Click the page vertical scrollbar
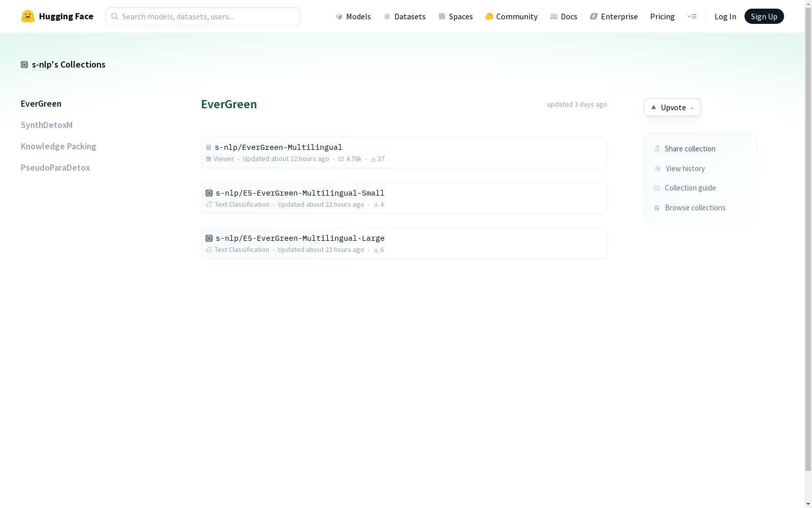This screenshot has height=508, width=812. pos(808,239)
